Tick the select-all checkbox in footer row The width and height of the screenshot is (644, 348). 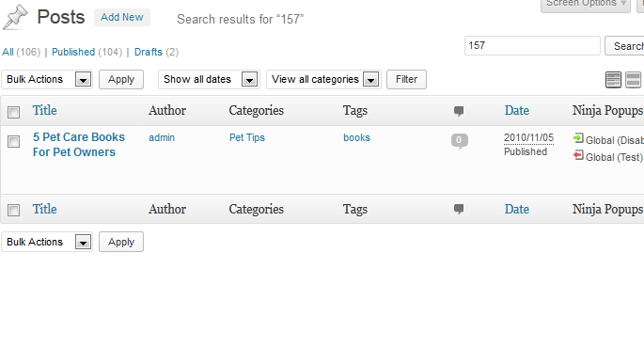tap(13, 210)
